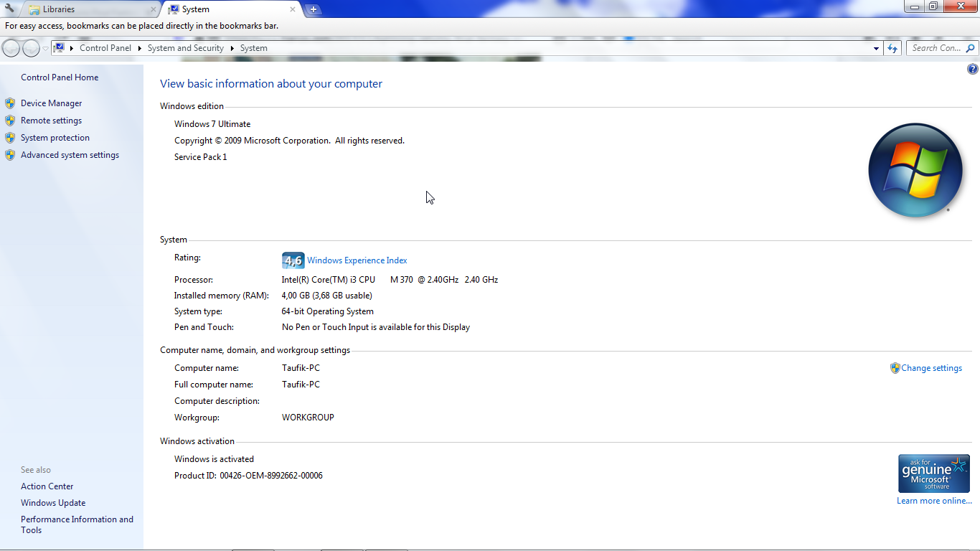The image size is (980, 551).
Task: Open a new tab with plus button
Action: click(x=314, y=9)
